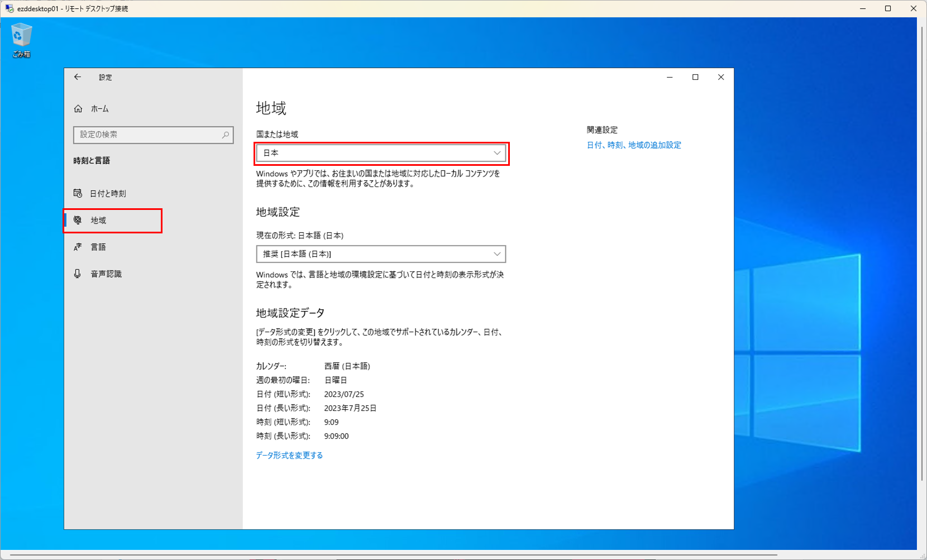Minimize the Settings window
Image resolution: width=927 pixels, height=560 pixels.
click(669, 76)
